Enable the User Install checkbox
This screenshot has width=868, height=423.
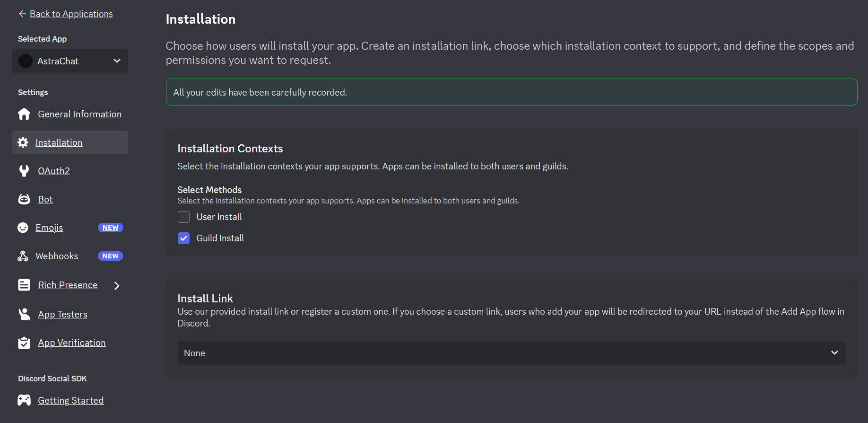click(x=183, y=217)
